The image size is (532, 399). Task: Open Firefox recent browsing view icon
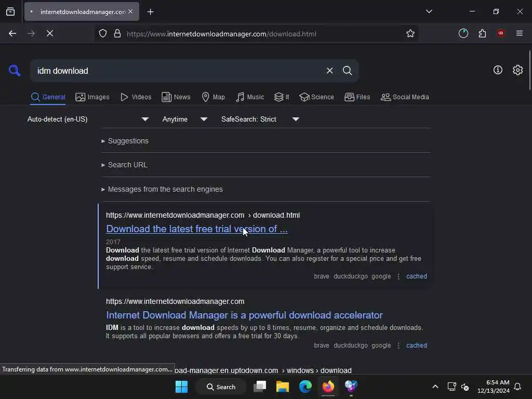pos(10,11)
